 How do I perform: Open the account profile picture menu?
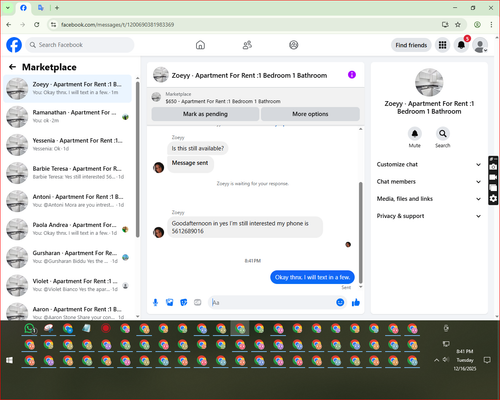pos(480,45)
